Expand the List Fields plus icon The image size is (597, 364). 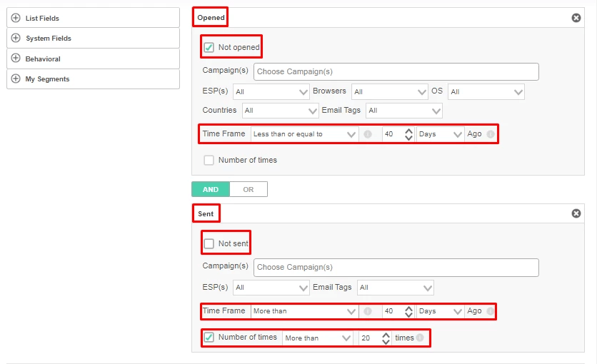[x=16, y=18]
